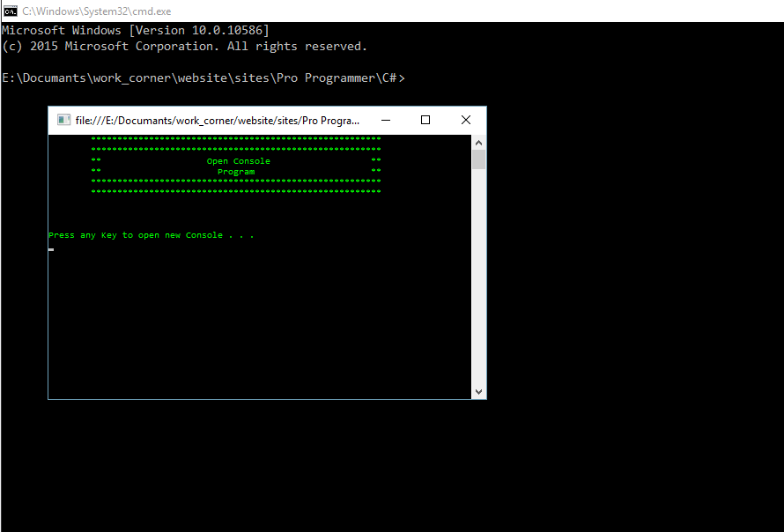Click the scrollbar down arrow
Viewport: 784px width, 532px height.
click(x=478, y=391)
